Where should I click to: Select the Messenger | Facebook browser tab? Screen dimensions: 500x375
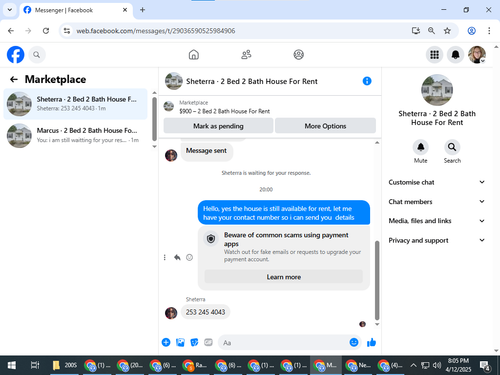tap(76, 10)
